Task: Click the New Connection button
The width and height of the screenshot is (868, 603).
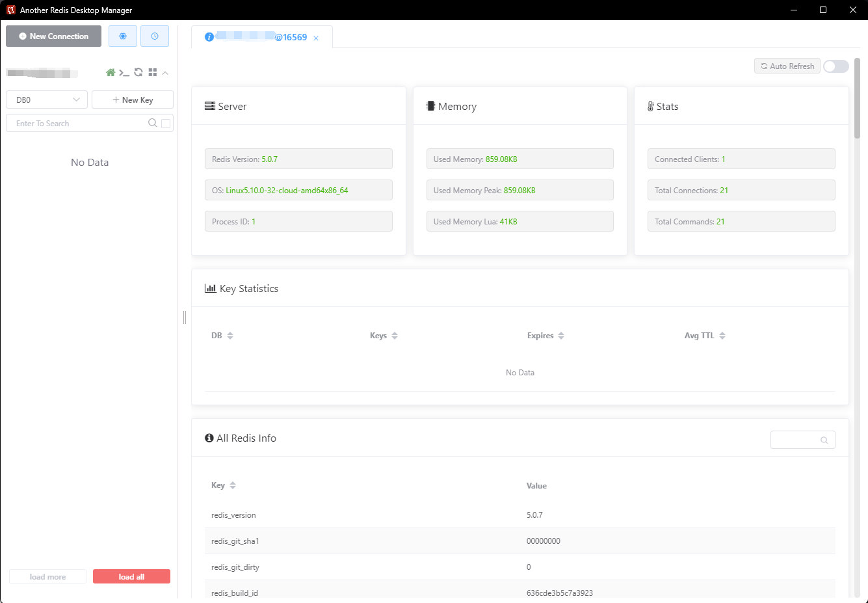Action: tap(53, 36)
